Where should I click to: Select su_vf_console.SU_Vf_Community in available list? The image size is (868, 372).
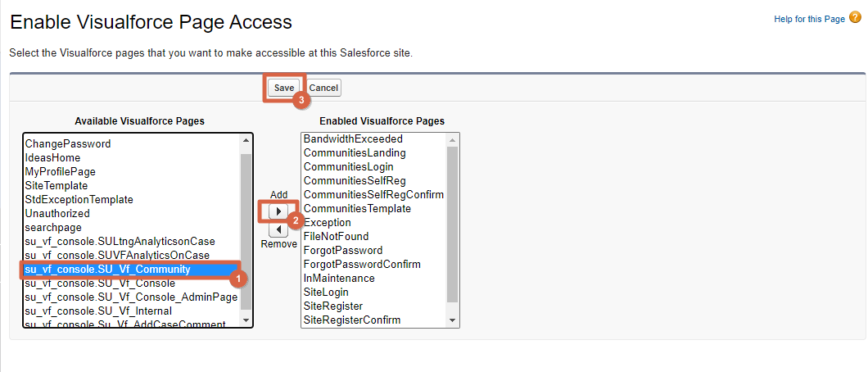(107, 270)
